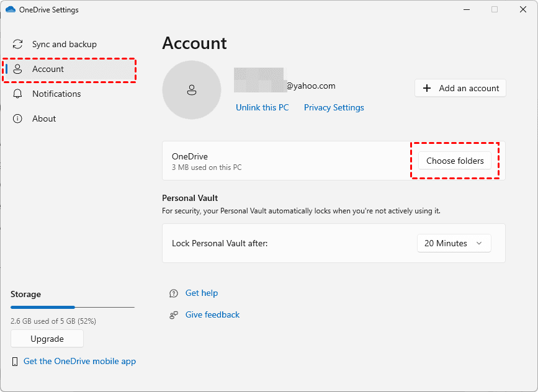Open the Sync and backup tab
538x392 pixels.
coord(65,45)
